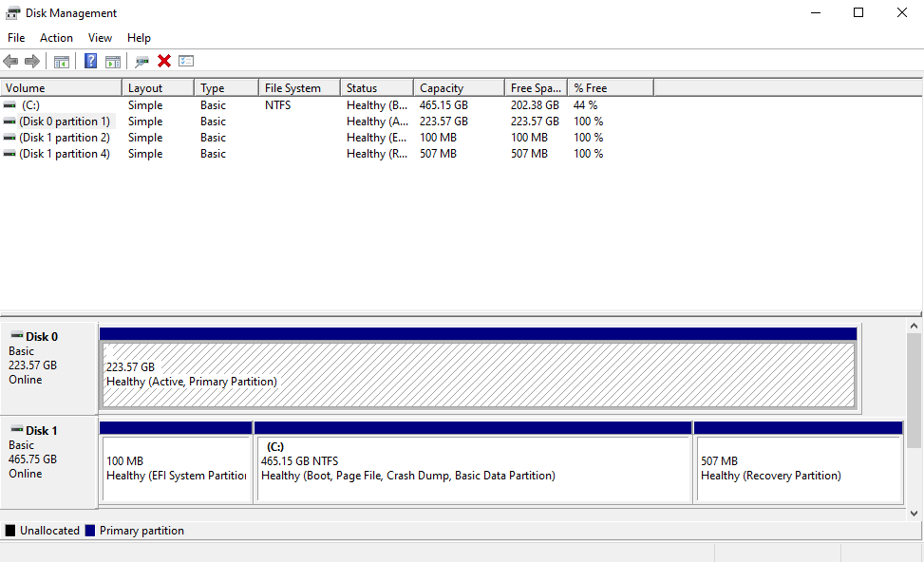Viewport: 924px width, 562px height.
Task: Sort by the Capacity column header
Action: (459, 87)
